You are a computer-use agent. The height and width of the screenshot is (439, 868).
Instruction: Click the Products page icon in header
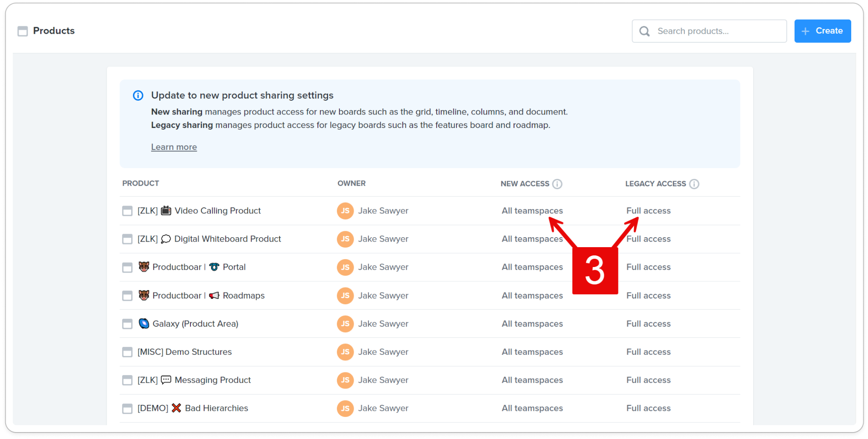(x=22, y=31)
